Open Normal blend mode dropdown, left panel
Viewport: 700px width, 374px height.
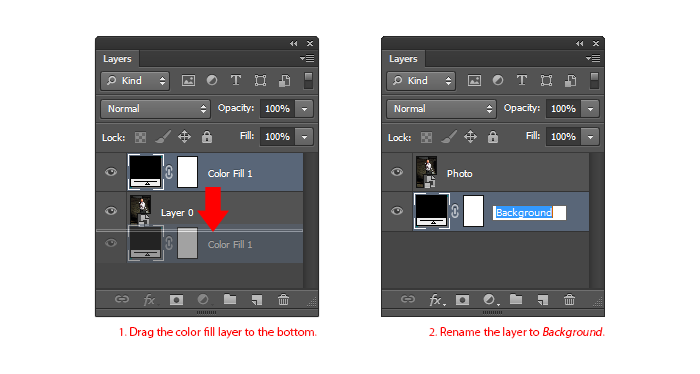tap(155, 109)
